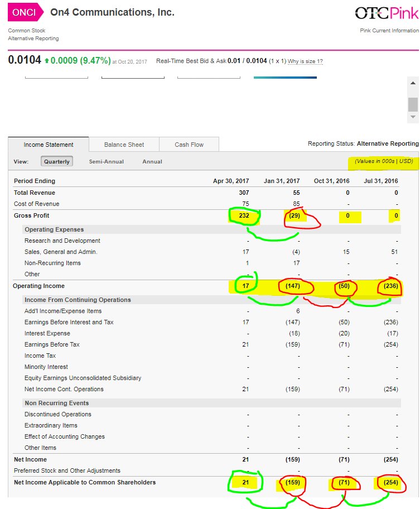Click the Discontinued Operations row label
The image size is (420, 509).
coord(58,414)
